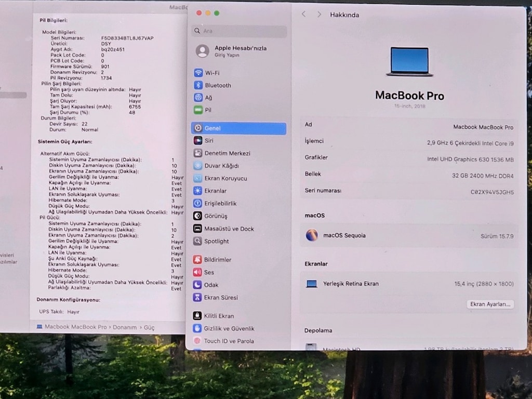Viewport: 532px width, 399px height.
Task: Go back with the left chevron
Action: (x=303, y=14)
